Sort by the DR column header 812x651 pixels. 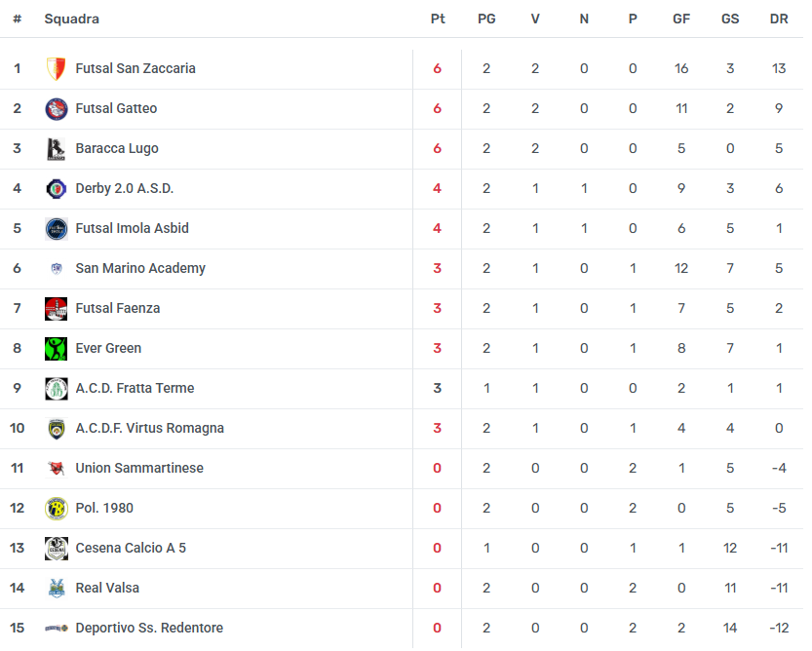coord(779,19)
